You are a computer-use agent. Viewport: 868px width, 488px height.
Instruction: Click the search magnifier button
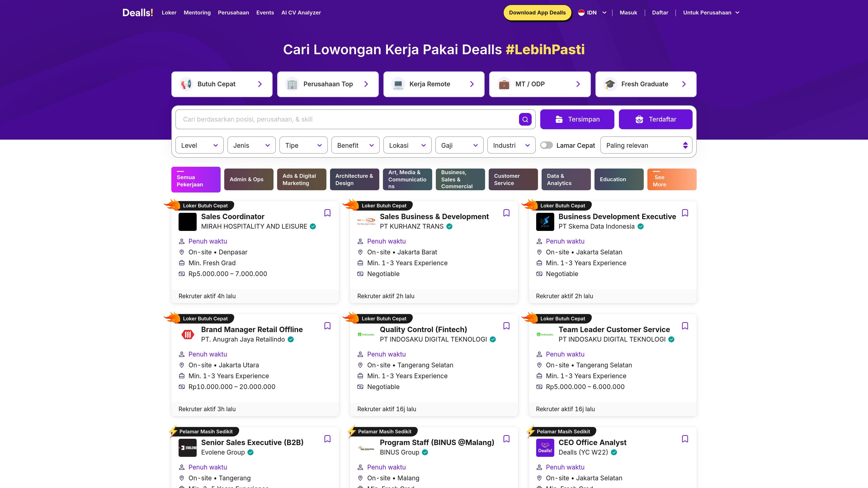pos(525,119)
